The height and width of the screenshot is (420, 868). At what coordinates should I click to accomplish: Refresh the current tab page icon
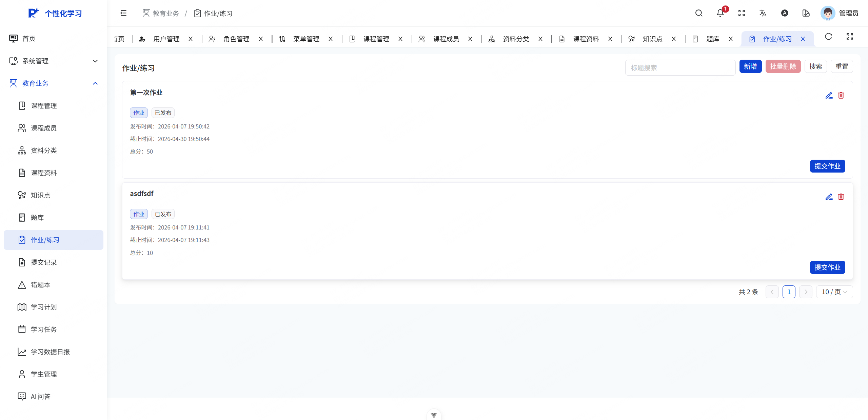(x=828, y=37)
